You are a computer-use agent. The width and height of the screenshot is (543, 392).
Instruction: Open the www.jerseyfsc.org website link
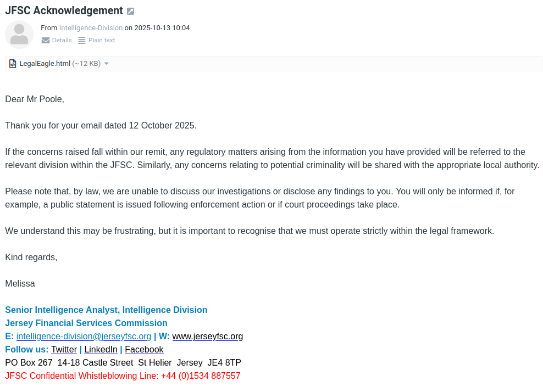pyautogui.click(x=207, y=337)
